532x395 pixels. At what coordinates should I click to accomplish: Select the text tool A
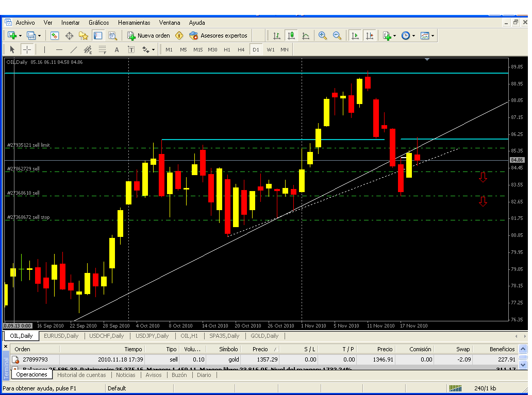(x=117, y=50)
